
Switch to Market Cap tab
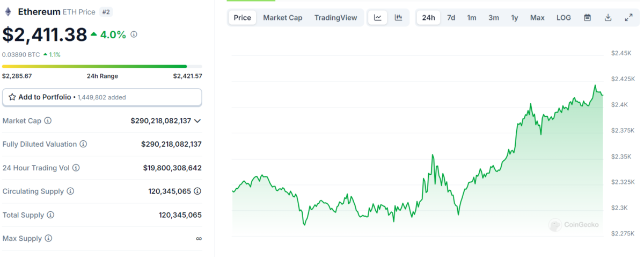coord(282,18)
